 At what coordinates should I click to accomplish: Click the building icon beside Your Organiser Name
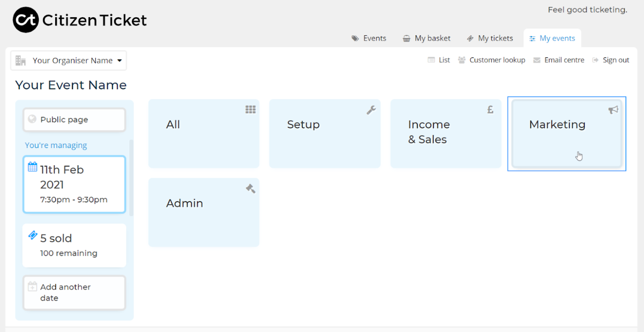[x=21, y=61]
